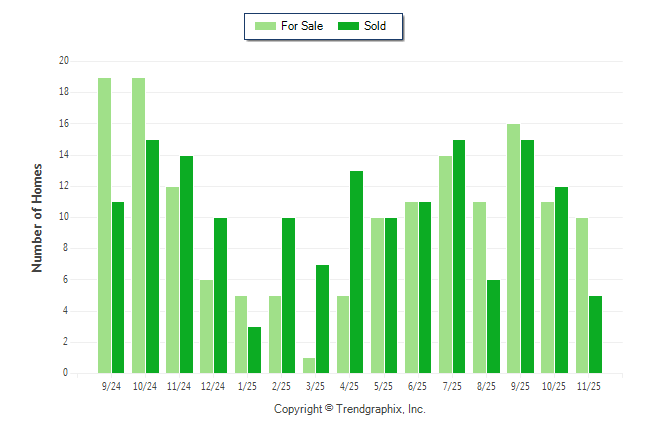Click the 6/25 x-axis label

click(418, 385)
